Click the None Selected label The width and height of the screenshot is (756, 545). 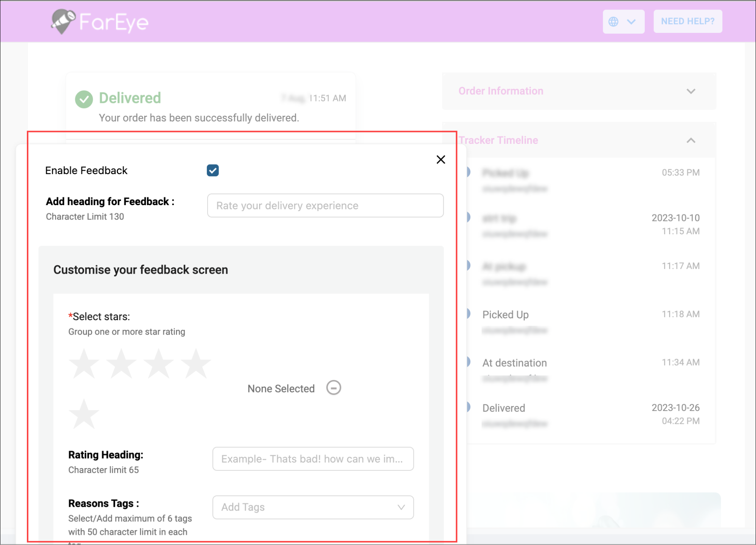281,389
